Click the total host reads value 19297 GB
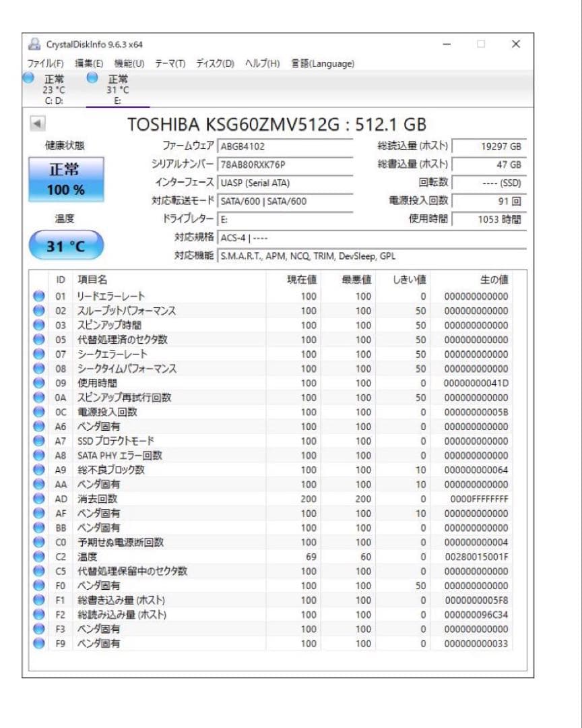The image size is (582, 728). (489, 146)
